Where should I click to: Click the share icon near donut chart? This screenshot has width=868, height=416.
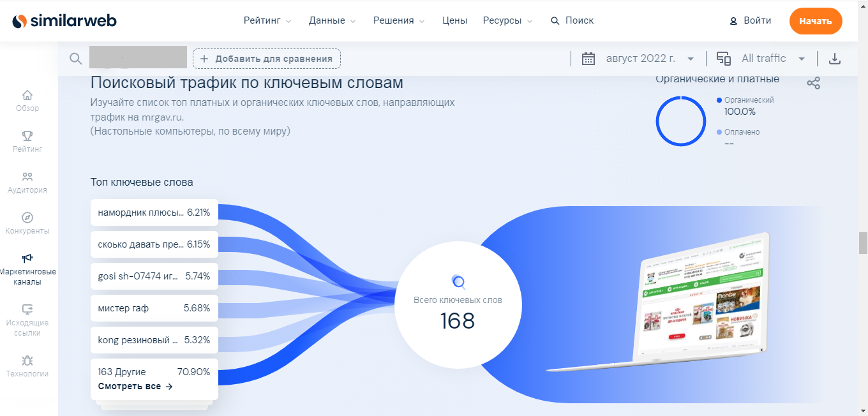coord(813,83)
